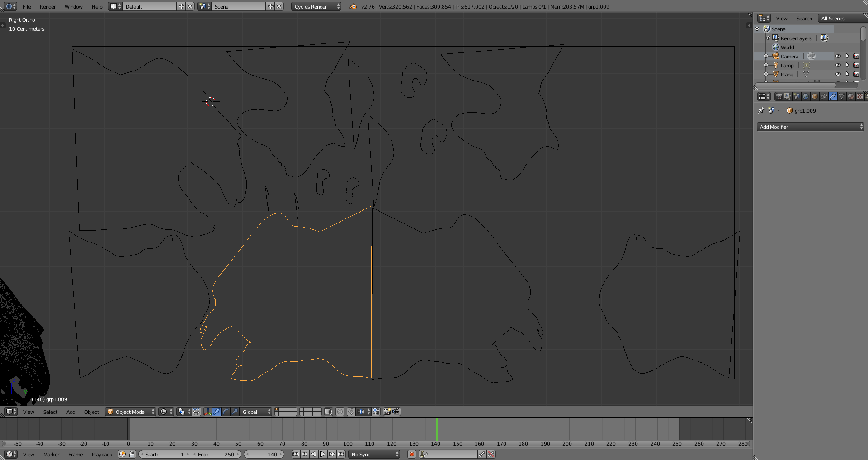Image resolution: width=868 pixels, height=460 pixels.
Task: Click play animation in reverse button
Action: pyautogui.click(x=314, y=454)
